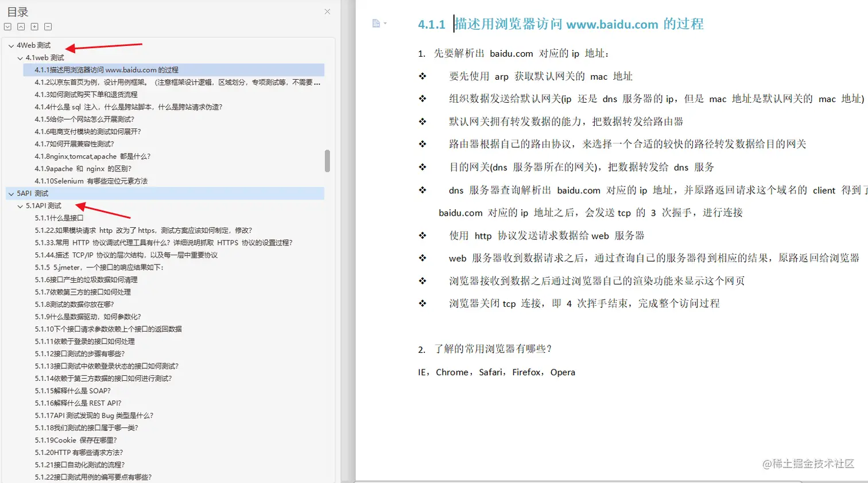Select 4.1.8nginx,tomcat,apache 都是什么?
This screenshot has width=868, height=483.
pos(92,156)
